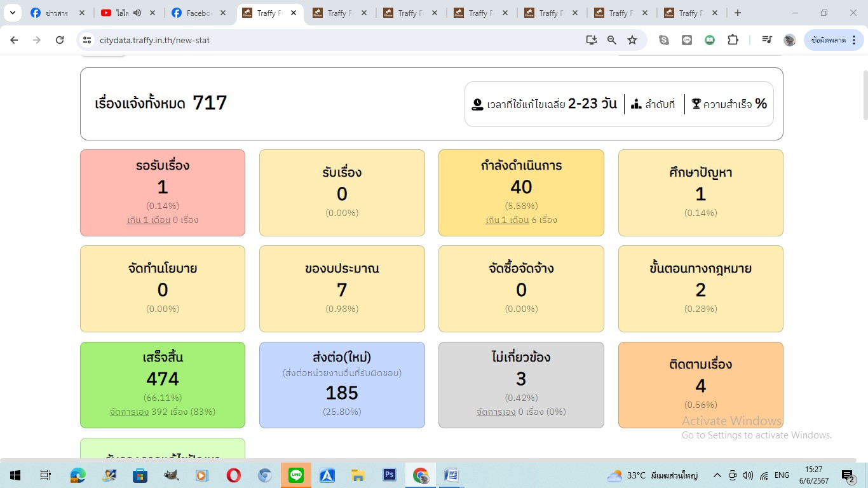Open the Chrome profile avatar
868x488 pixels.
point(790,40)
